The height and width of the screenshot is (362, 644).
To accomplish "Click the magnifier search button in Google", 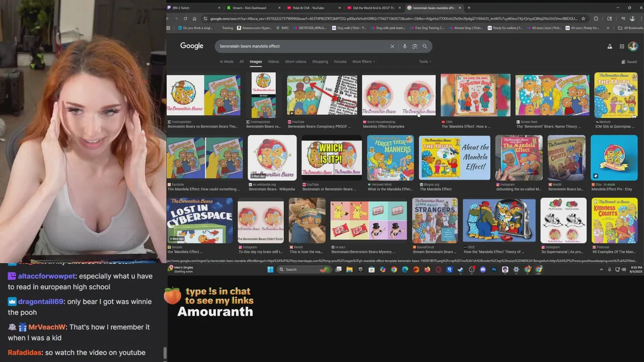I will tap(425, 46).
